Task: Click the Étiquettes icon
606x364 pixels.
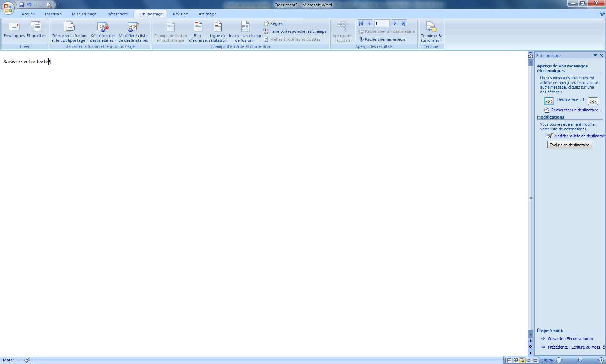Action: (x=36, y=30)
